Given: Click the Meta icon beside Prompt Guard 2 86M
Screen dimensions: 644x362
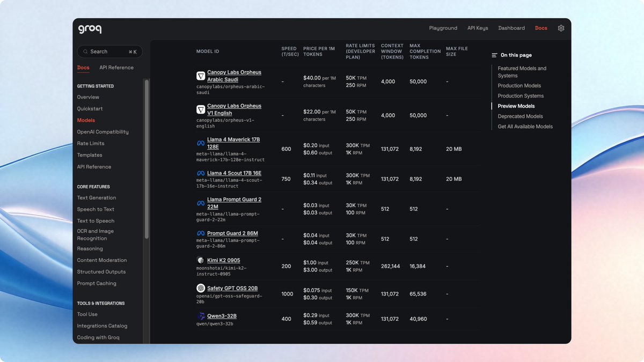Looking at the screenshot, I should [x=201, y=233].
